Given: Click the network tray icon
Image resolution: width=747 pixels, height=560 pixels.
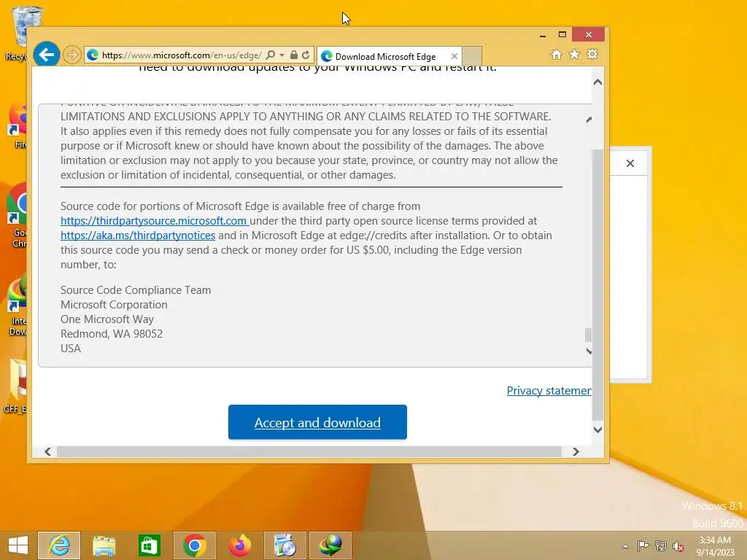Looking at the screenshot, I should (x=661, y=546).
